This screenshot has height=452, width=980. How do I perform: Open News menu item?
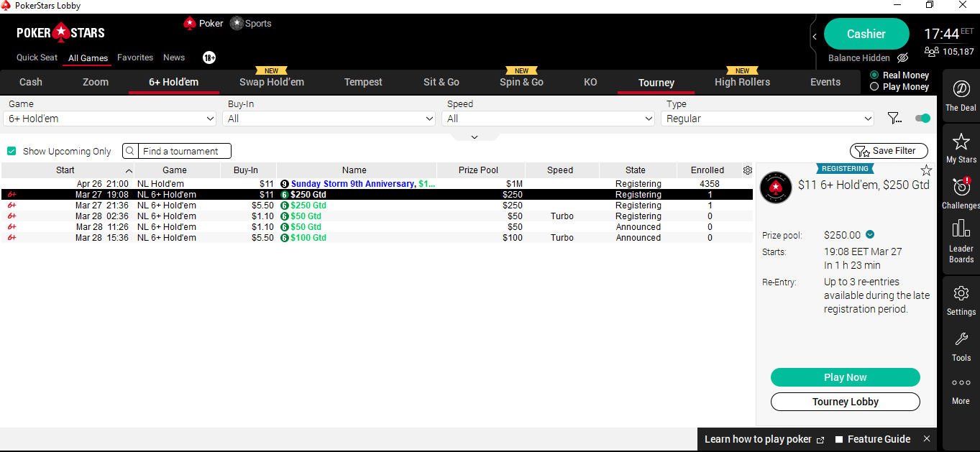click(174, 57)
